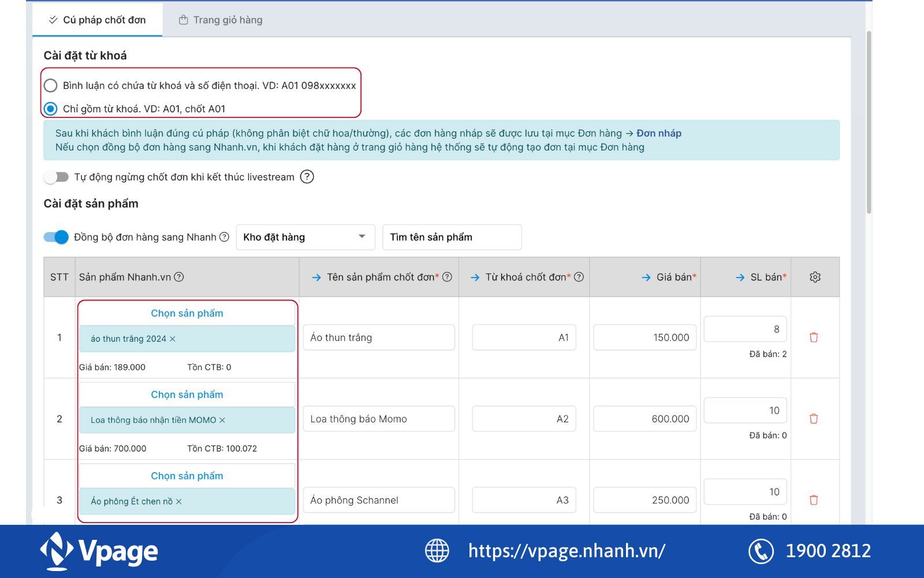Click the Giá bán: 189.000 text
Viewport: 924px width, 578px height.
tap(112, 367)
